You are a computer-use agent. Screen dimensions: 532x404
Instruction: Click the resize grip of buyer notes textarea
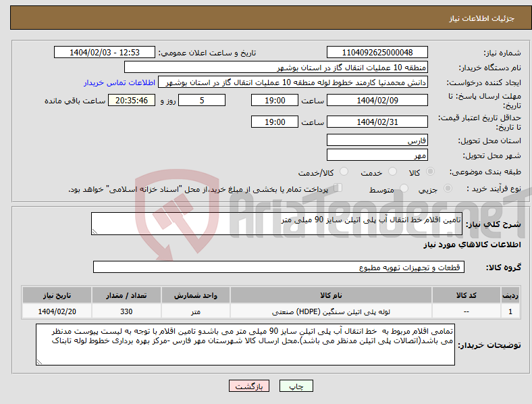pyautogui.click(x=39, y=362)
